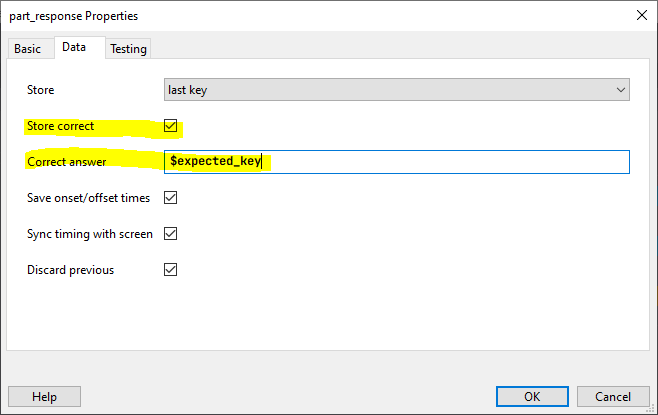Screen dimensions: 658x415
Task: Click the highlighted Correct answer label
Action: (67, 162)
